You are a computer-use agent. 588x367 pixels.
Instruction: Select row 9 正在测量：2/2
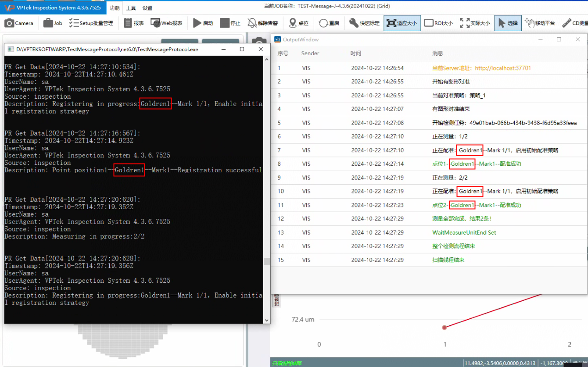[x=429, y=178]
